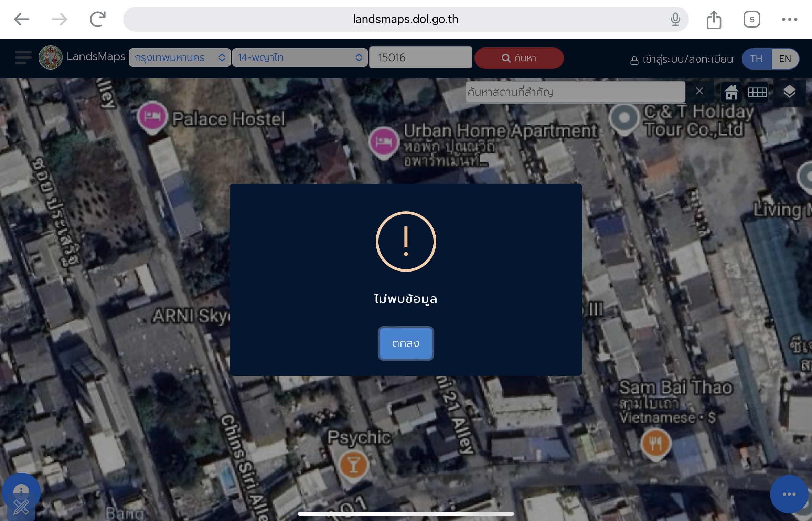
Task: Switch language to EN
Action: pos(785,59)
